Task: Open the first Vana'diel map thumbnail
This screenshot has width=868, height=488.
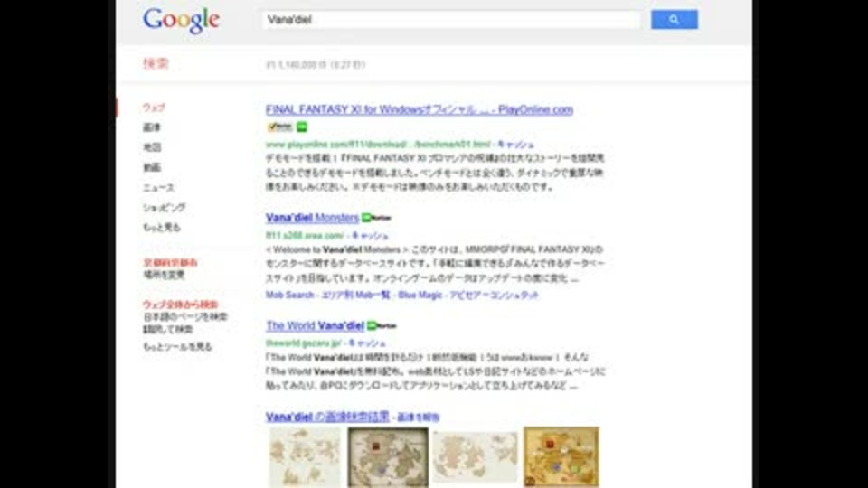Action: click(x=305, y=457)
